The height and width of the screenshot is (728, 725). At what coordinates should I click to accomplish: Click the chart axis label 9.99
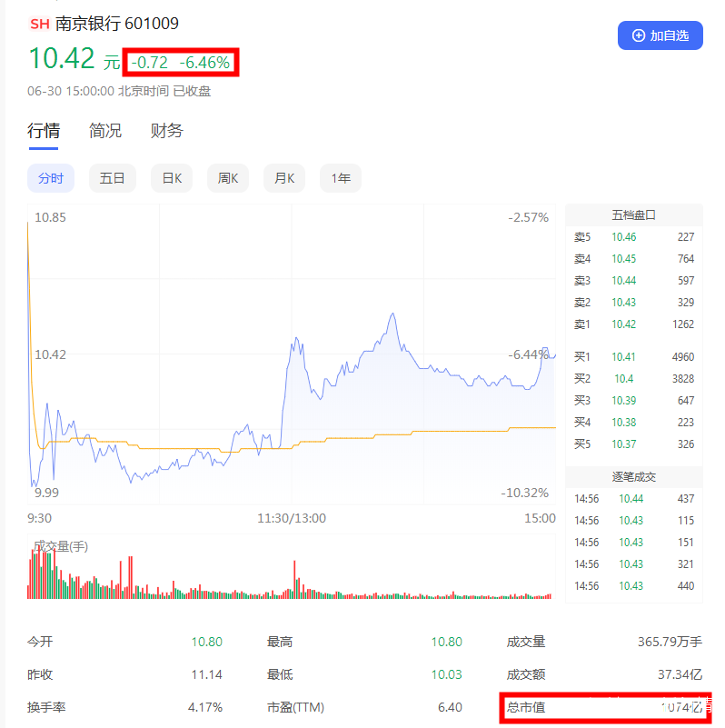click(x=46, y=493)
